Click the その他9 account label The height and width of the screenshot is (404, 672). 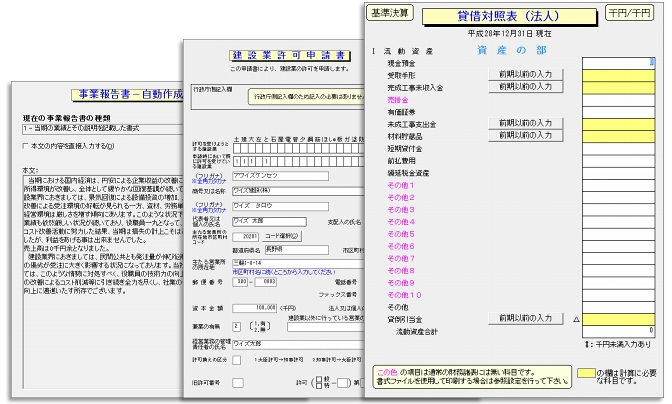(x=401, y=283)
